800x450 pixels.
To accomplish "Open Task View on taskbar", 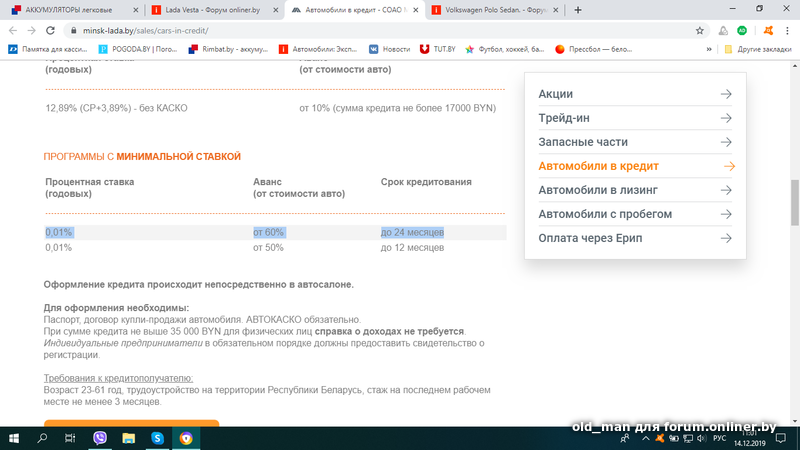I will (x=70, y=438).
